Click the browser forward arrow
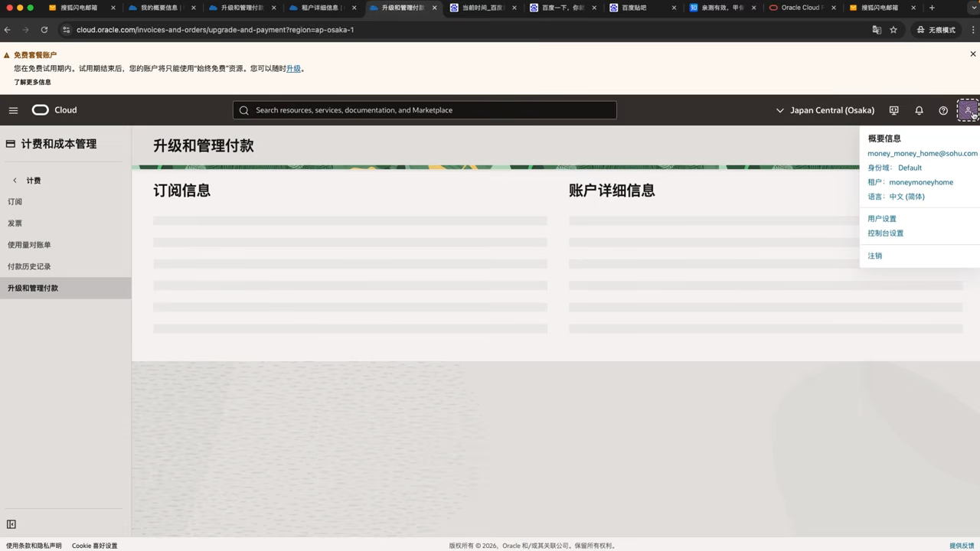 pyautogui.click(x=26, y=30)
